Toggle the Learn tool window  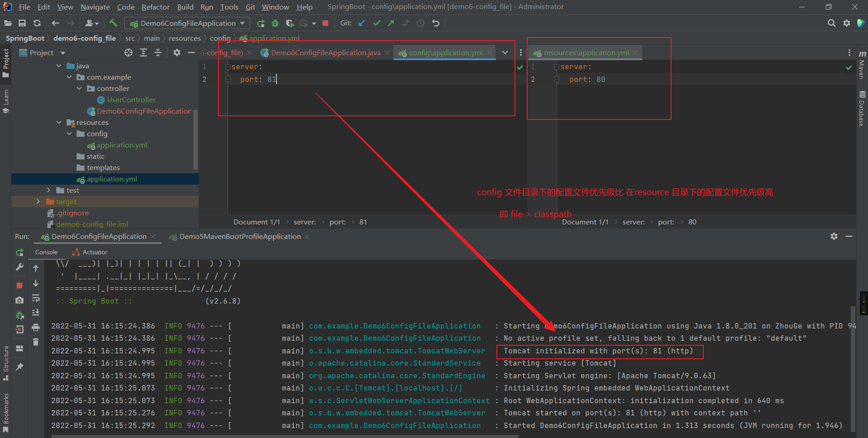(6, 101)
